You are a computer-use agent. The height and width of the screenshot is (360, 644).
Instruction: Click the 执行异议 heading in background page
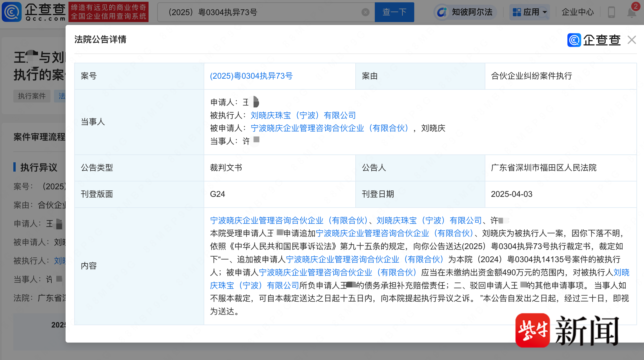[x=39, y=167]
